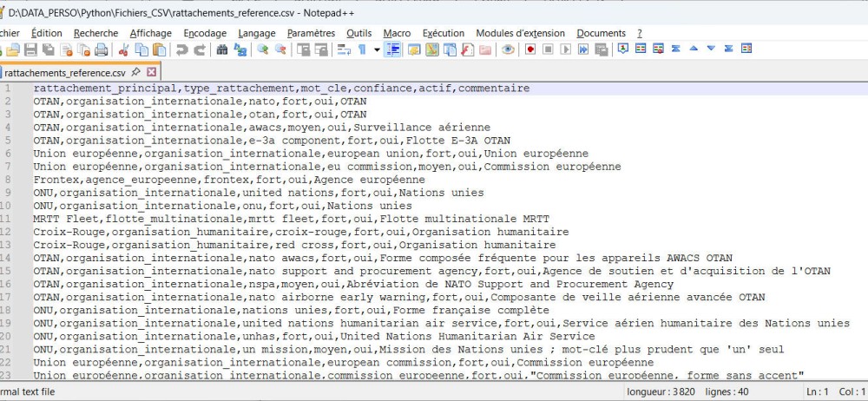
Task: Zoom out with magnifier minus icon
Action: [x=280, y=49]
